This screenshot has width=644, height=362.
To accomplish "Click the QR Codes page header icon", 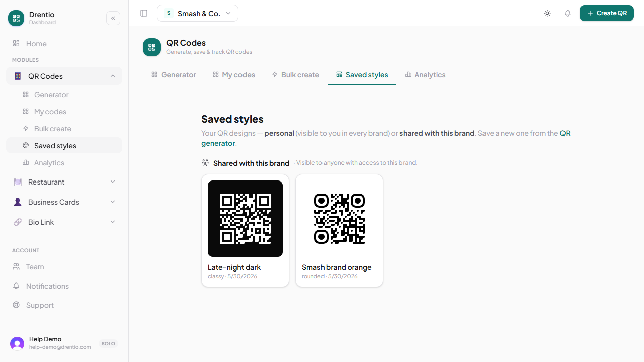I will click(152, 47).
